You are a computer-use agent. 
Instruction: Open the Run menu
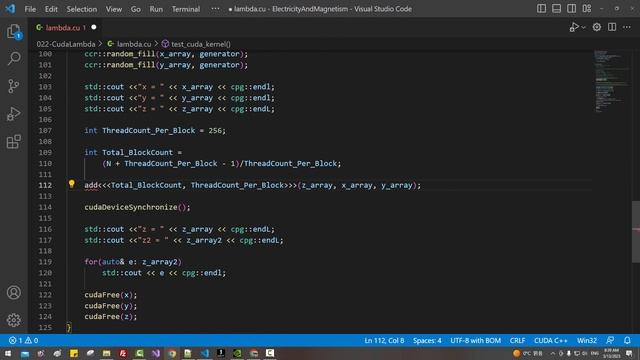click(156, 9)
